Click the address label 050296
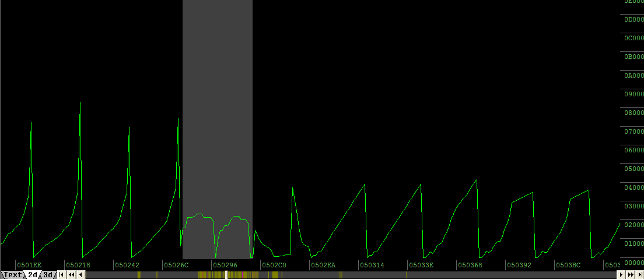The image size is (644, 279). coord(225,265)
